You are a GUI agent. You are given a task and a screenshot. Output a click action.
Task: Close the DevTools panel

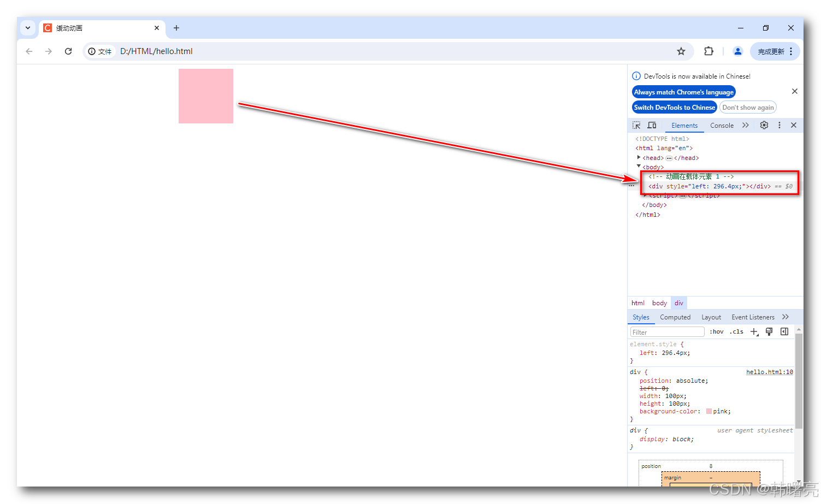tap(794, 125)
